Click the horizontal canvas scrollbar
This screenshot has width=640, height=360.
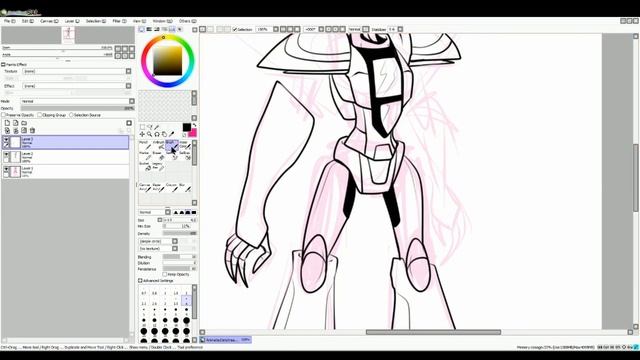(x=433, y=332)
